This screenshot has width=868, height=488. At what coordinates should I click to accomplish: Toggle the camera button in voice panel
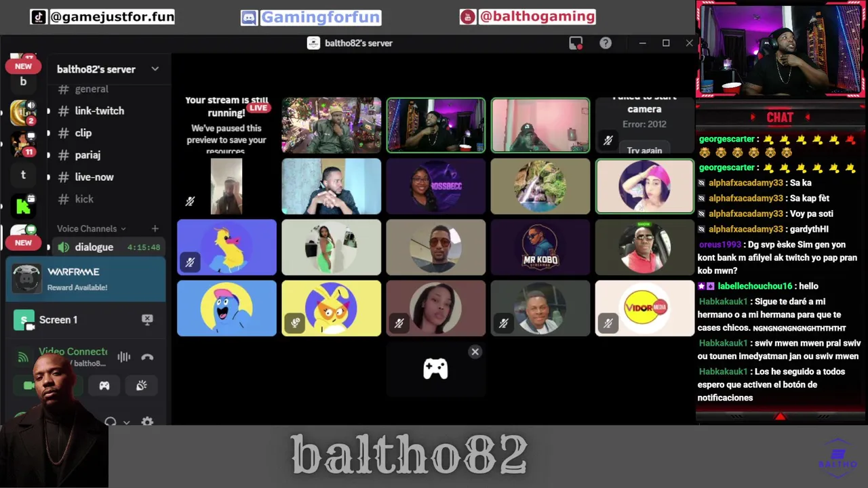pos(29,386)
